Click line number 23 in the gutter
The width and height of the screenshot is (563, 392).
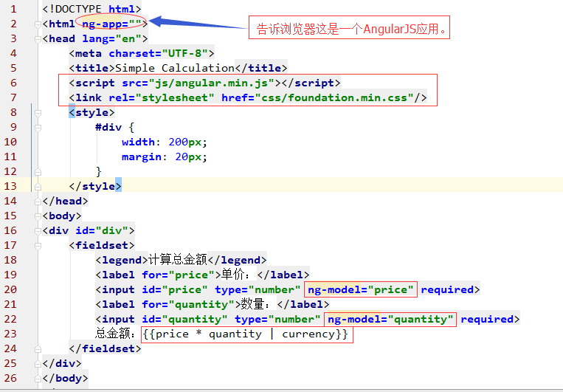click(10, 334)
